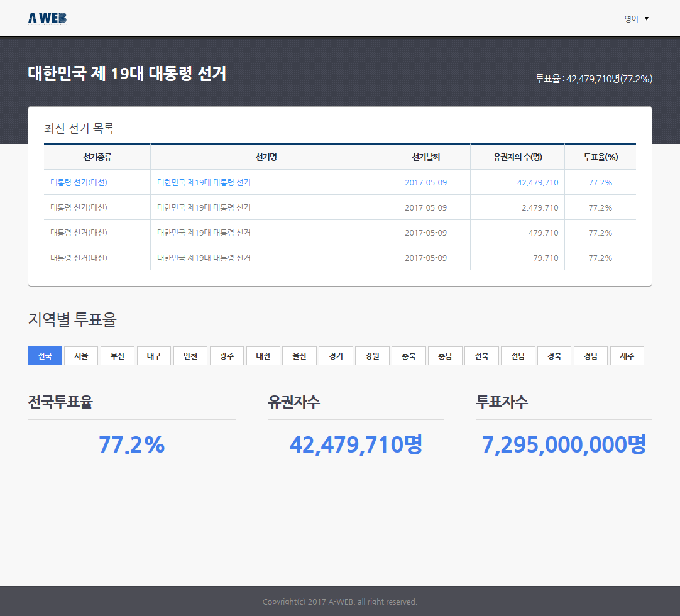Viewport: 680px width, 616px height.
Task: Choose the 제주 region tab
Action: [x=627, y=356]
